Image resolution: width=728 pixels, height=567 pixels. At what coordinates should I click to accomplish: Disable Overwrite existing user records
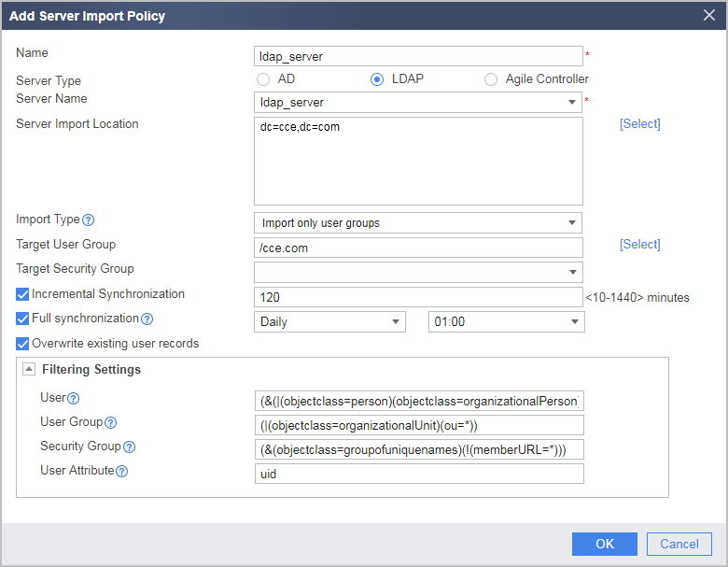(22, 344)
